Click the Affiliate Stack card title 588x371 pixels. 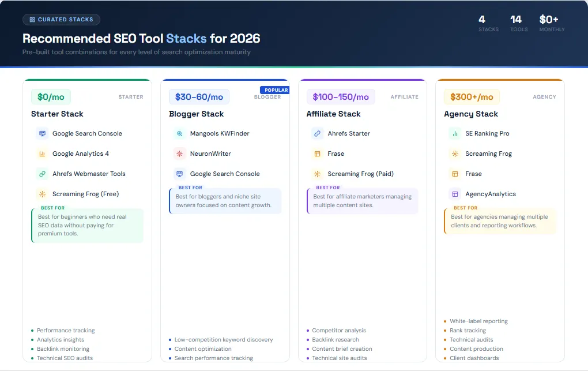pyautogui.click(x=333, y=114)
